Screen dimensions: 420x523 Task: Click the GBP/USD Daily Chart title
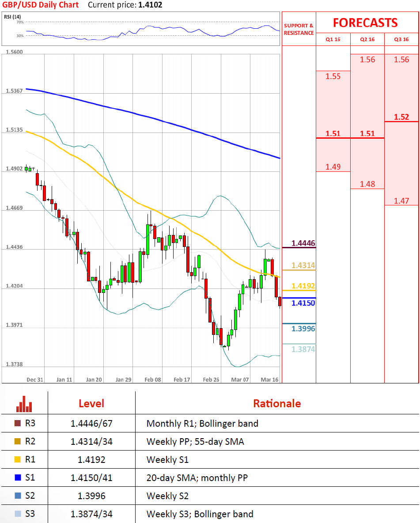pyautogui.click(x=40, y=5)
